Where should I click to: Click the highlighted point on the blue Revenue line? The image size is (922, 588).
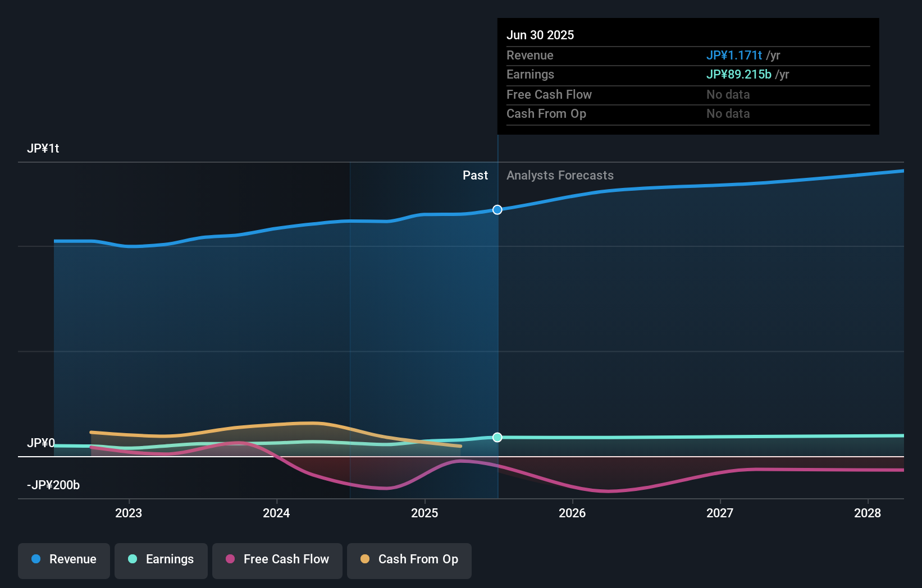497,209
